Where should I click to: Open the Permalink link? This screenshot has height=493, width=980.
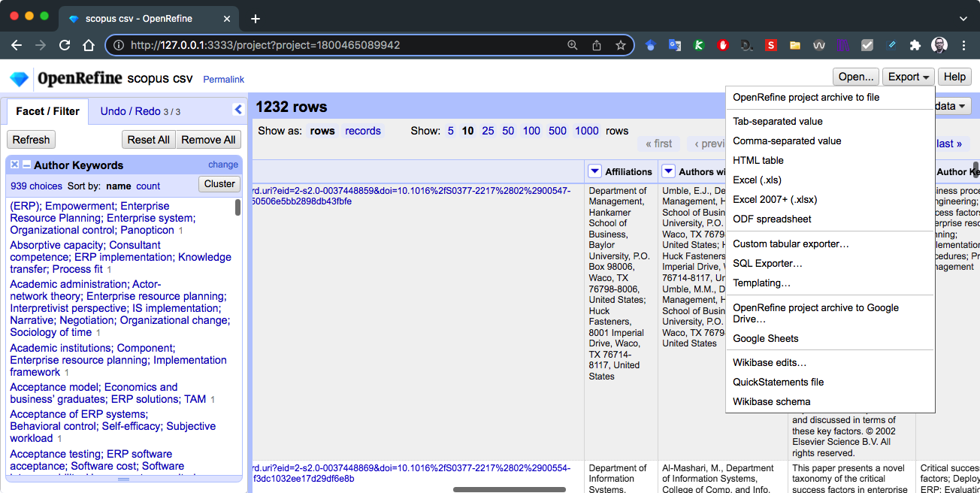click(x=223, y=80)
